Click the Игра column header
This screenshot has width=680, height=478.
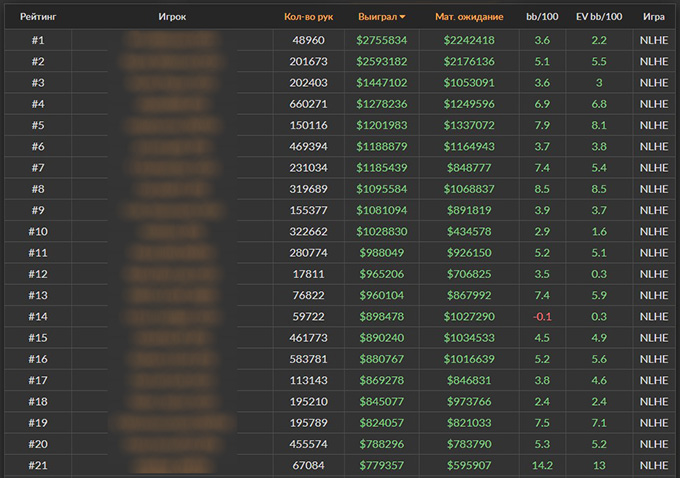tap(654, 17)
